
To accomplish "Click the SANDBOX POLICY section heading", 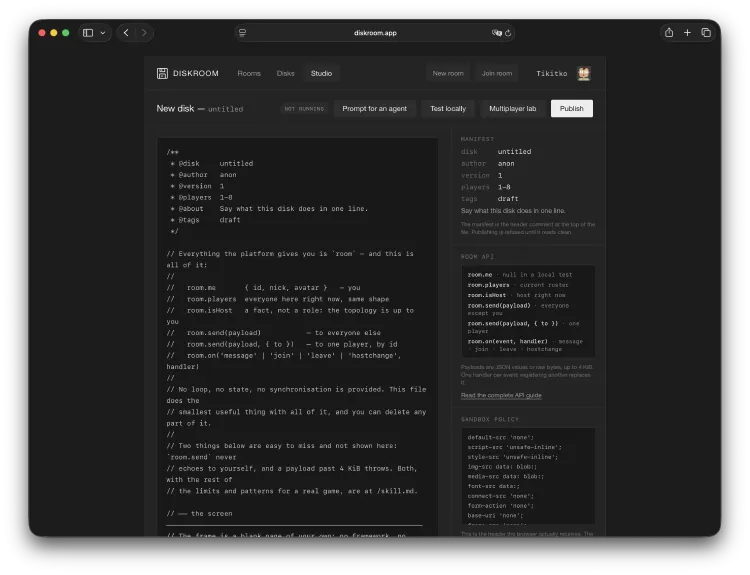I will [x=489, y=419].
